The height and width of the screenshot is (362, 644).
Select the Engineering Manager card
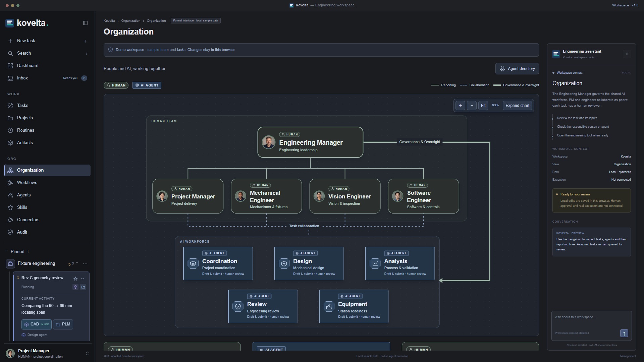[x=310, y=142]
